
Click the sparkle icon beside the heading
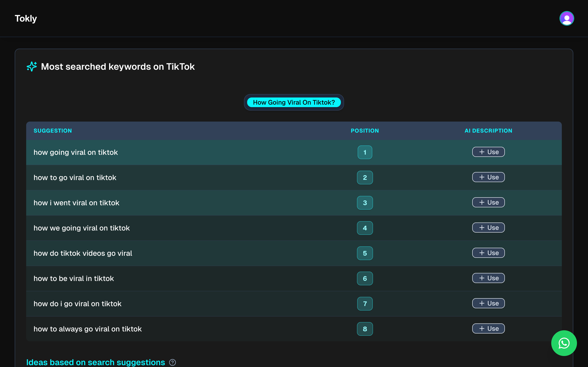[x=32, y=67]
